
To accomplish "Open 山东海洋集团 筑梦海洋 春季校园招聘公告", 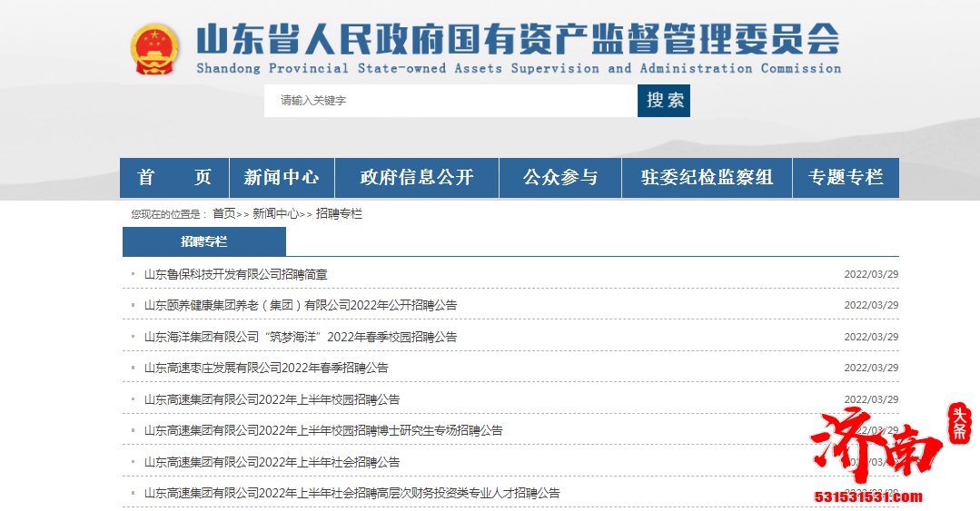I will coord(301,337).
